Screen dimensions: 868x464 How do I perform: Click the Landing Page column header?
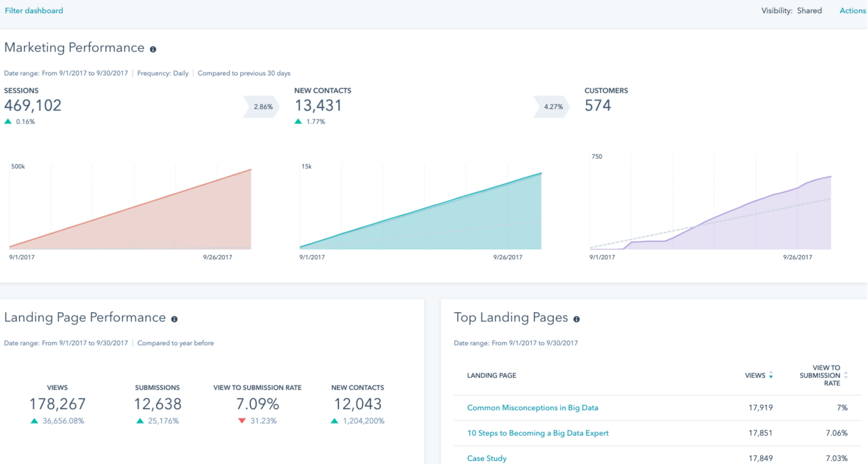tap(491, 375)
